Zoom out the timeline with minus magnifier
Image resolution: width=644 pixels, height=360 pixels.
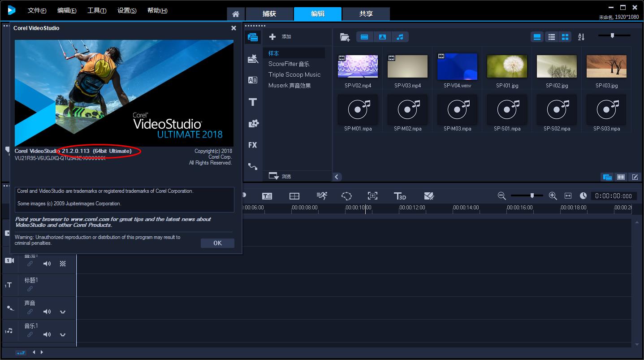click(501, 196)
